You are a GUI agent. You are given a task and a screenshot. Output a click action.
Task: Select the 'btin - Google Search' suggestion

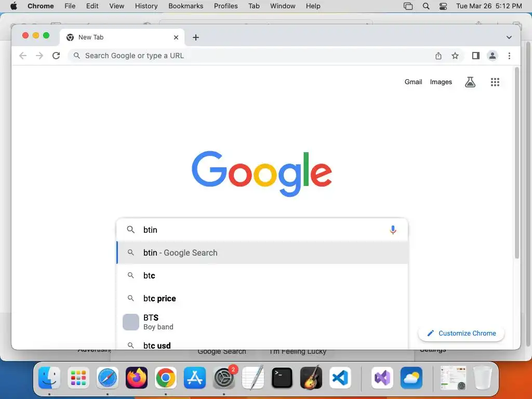(x=262, y=252)
